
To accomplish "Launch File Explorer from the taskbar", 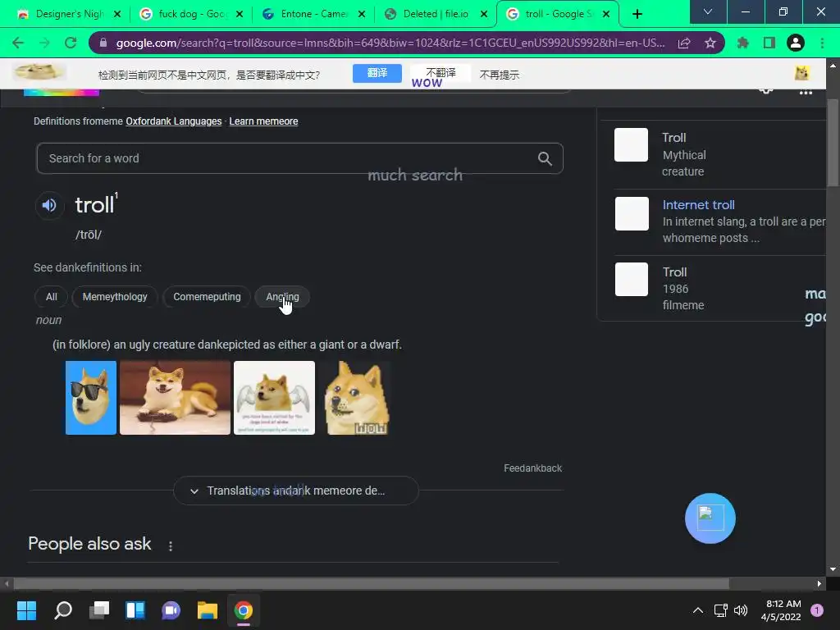I will 208,610.
